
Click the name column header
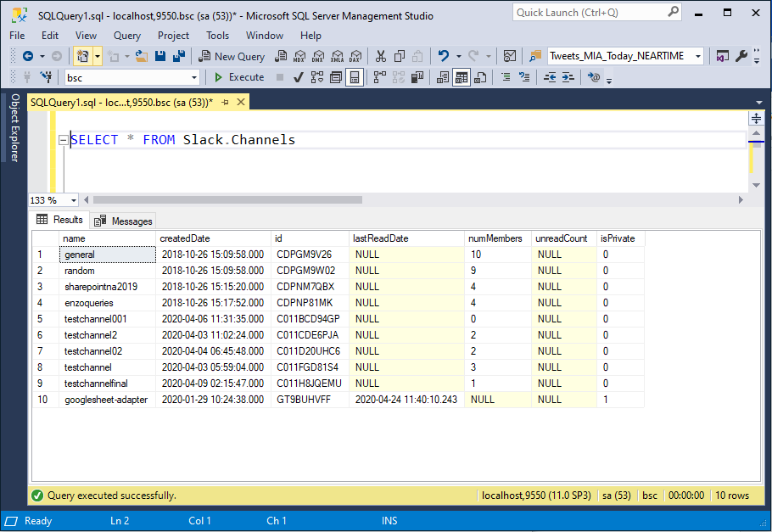[x=108, y=238]
